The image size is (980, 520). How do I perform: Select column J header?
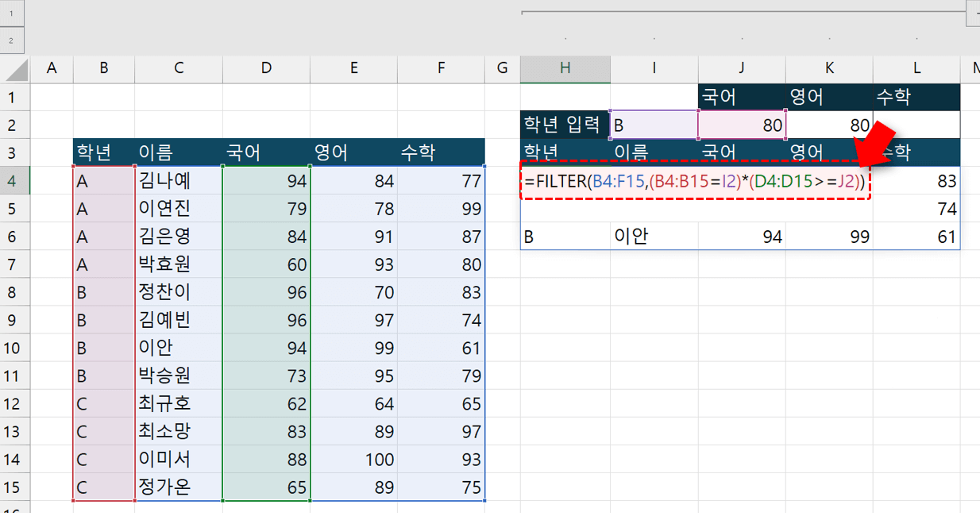[741, 69]
